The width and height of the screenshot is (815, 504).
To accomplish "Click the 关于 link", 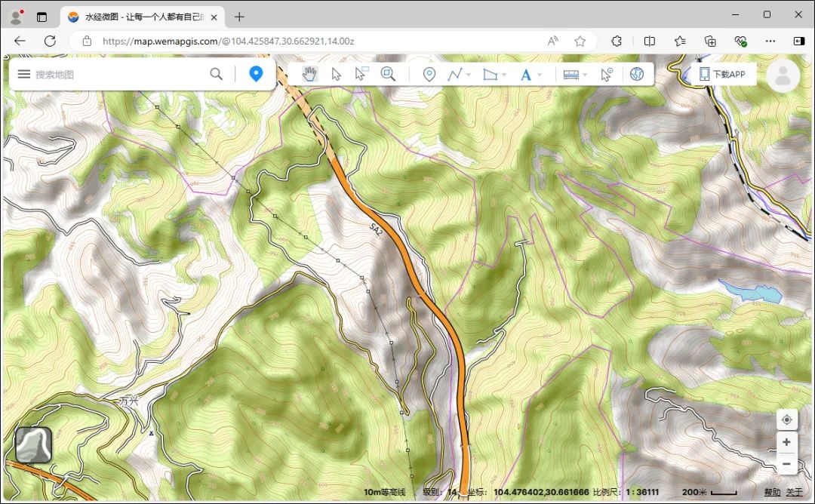I will pyautogui.click(x=794, y=492).
